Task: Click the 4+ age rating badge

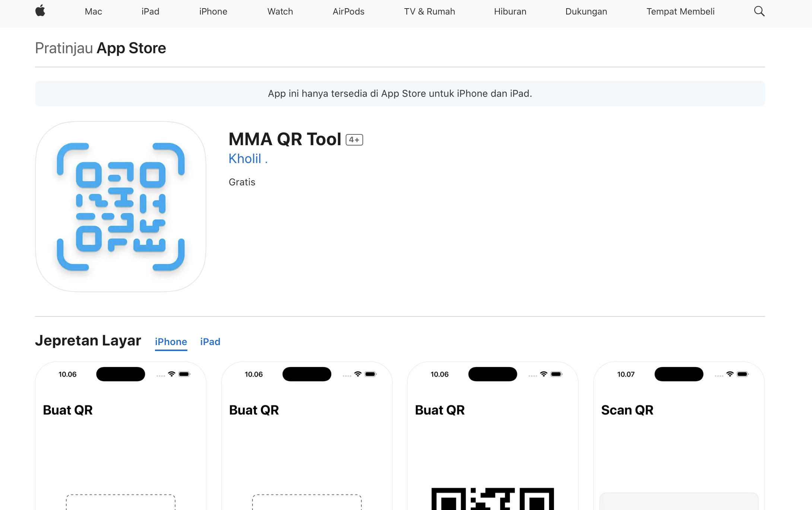Action: (354, 140)
